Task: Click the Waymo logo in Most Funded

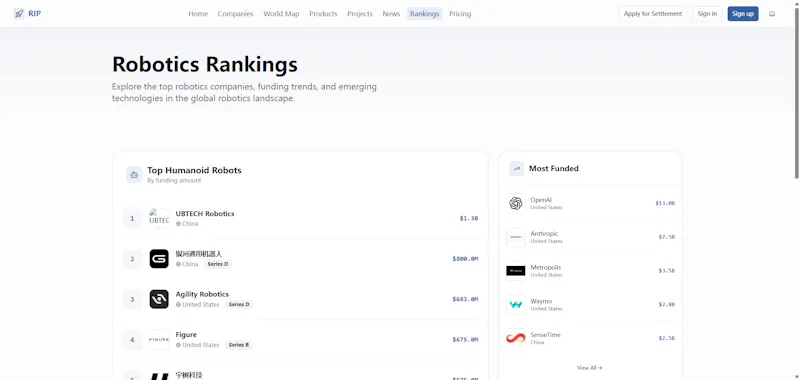Action: tap(516, 305)
